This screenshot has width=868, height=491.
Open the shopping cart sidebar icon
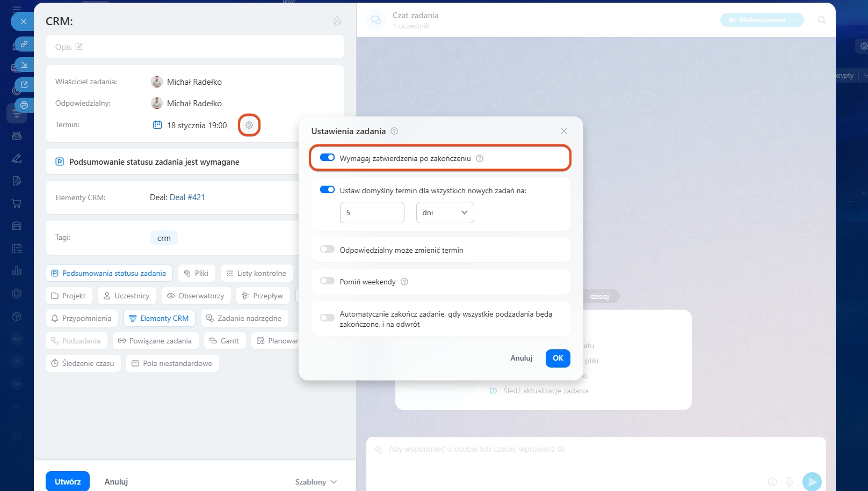[17, 203]
